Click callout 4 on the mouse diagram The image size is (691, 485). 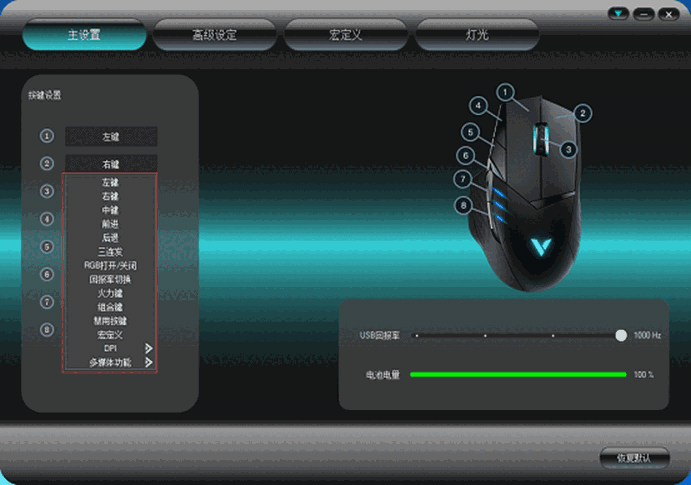pyautogui.click(x=478, y=105)
